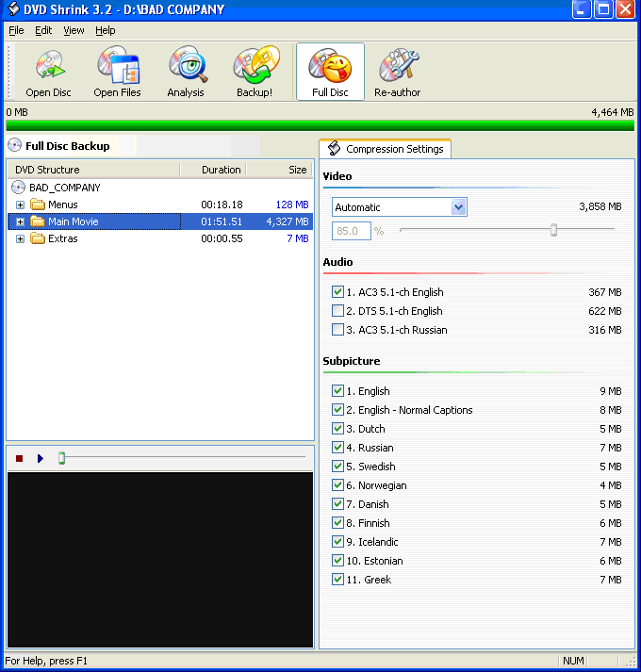641x672 pixels.
Task: Minimize the DVD Shrink window
Action: point(582,9)
